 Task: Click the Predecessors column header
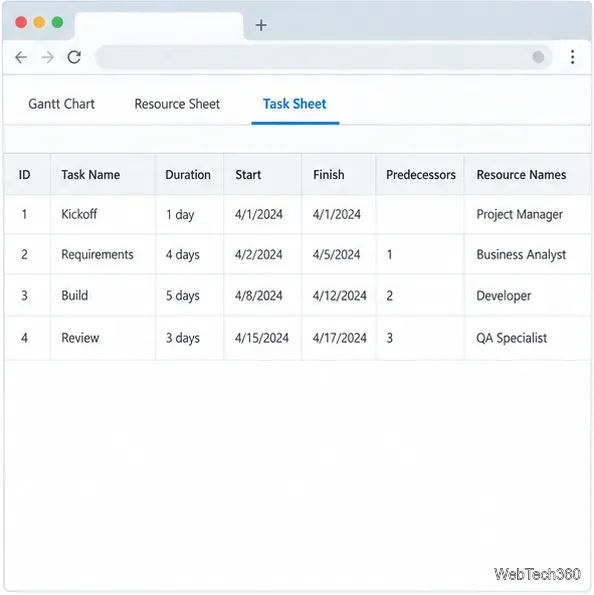pos(420,175)
